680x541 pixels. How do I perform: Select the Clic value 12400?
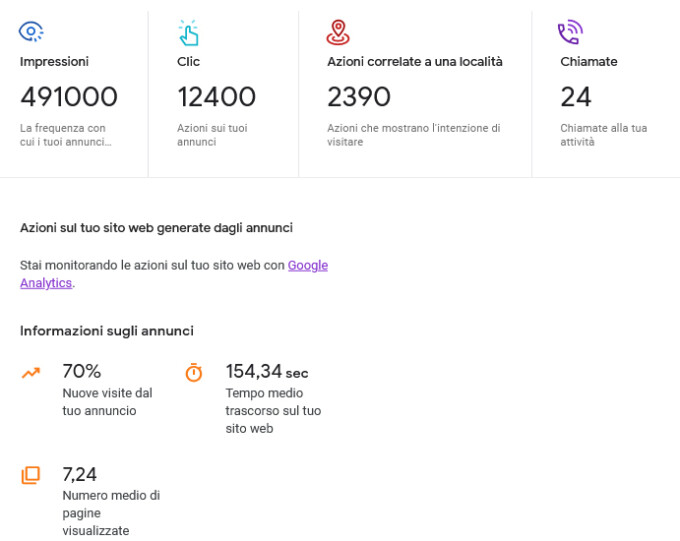coord(216,97)
